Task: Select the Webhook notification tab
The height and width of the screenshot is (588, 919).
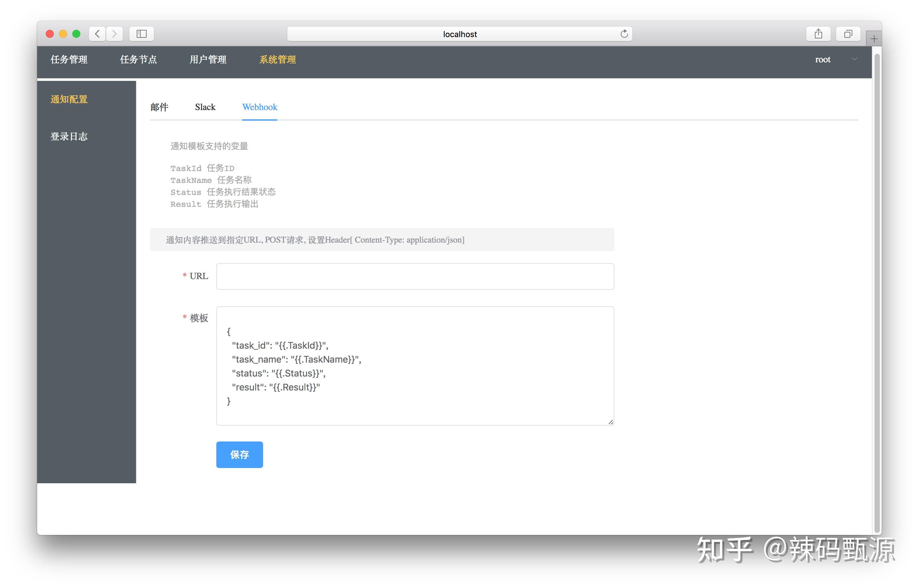Action: point(259,107)
